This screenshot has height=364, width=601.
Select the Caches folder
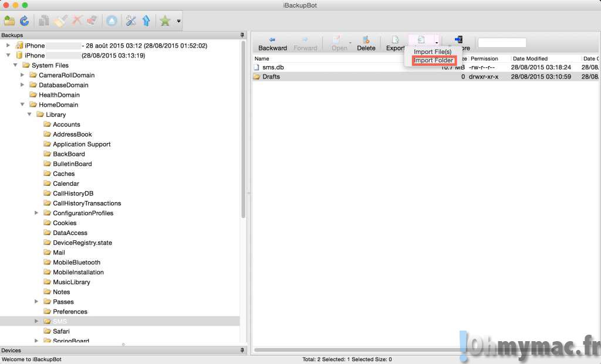[63, 174]
